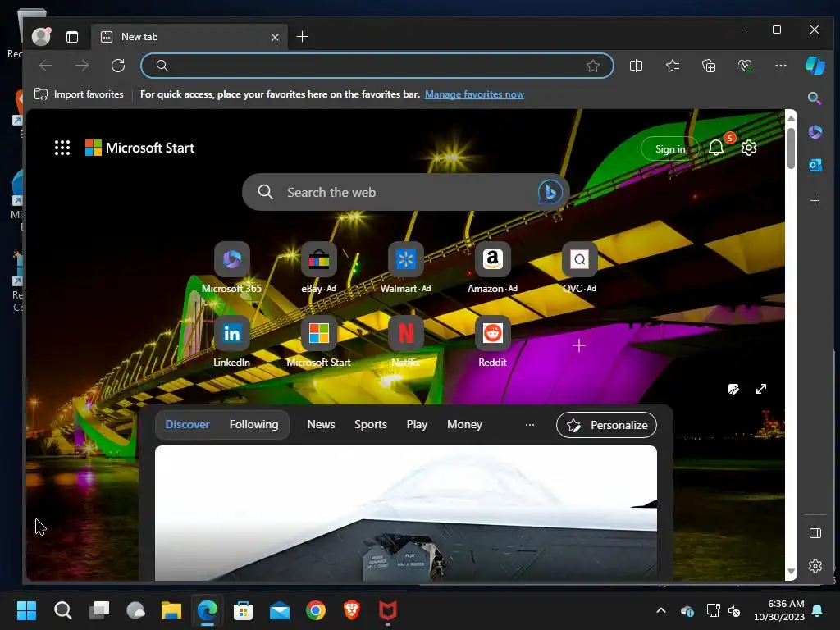This screenshot has width=840, height=630.
Task: Open the Edge profile avatar
Action: 41,36
